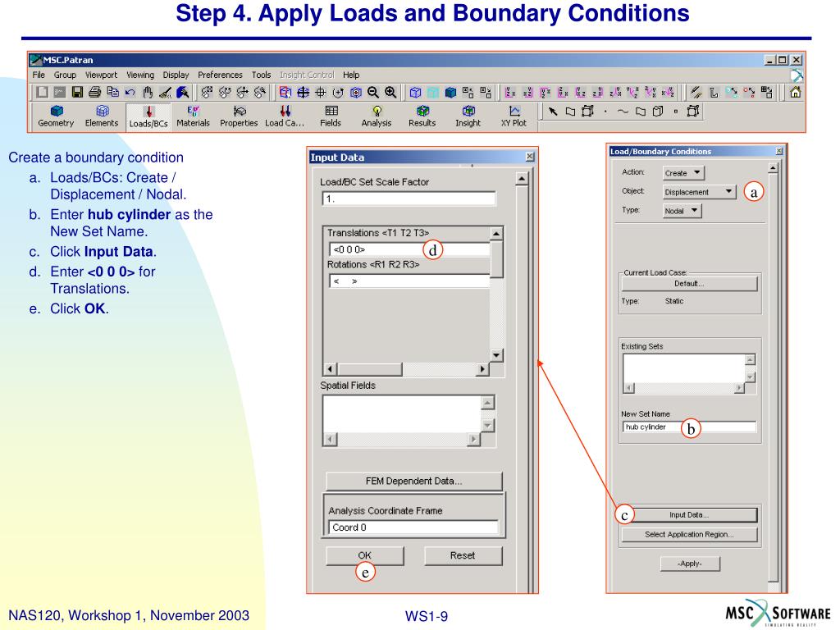The width and height of the screenshot is (840, 630).
Task: Open the Insight application
Action: (x=468, y=116)
